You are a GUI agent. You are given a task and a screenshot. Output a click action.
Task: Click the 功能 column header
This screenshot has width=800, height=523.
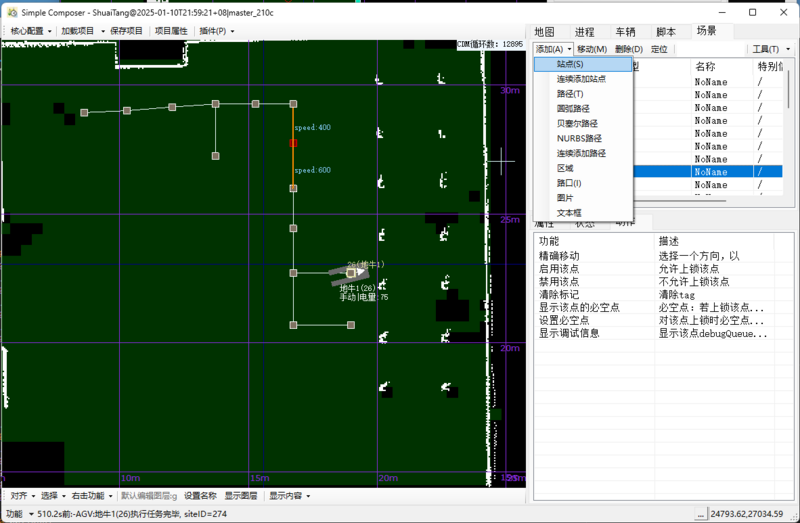(594, 241)
